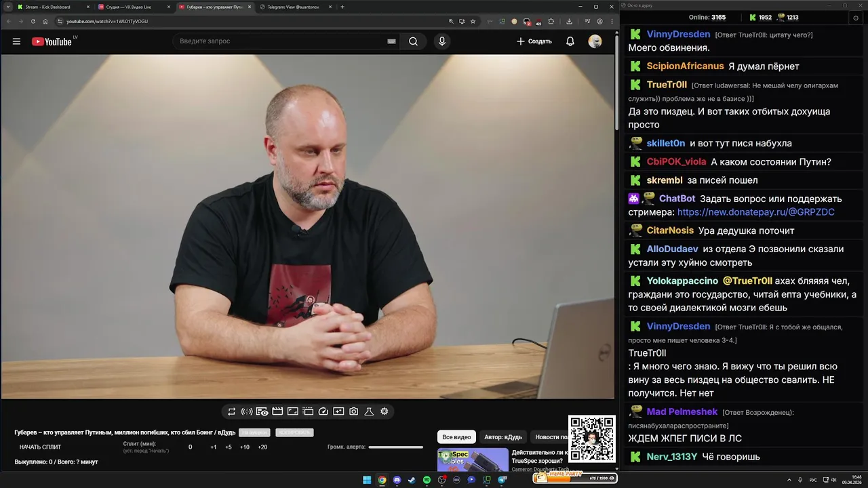Open the gear settings icon in the video toolbar
868x488 pixels.
click(384, 411)
